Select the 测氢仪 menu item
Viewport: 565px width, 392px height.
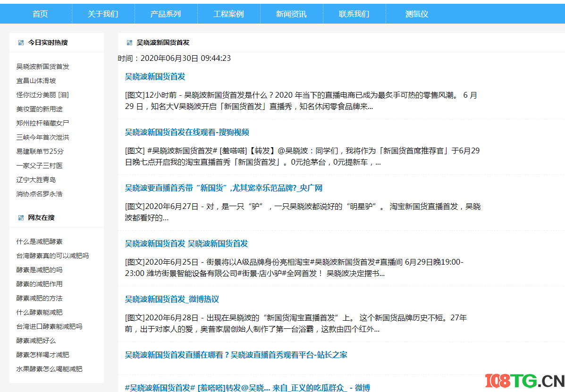point(415,14)
